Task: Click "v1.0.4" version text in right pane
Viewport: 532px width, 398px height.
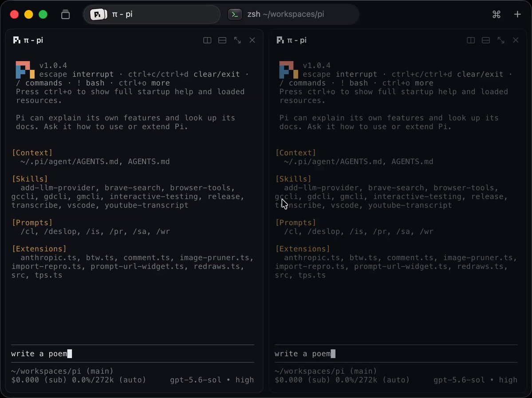Action: tap(316, 66)
